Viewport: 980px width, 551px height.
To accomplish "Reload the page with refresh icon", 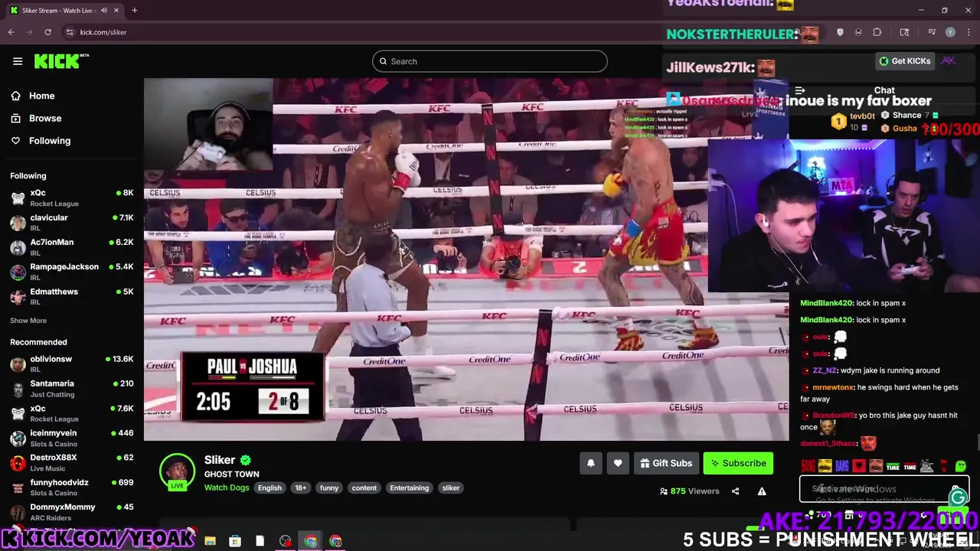I will 47,32.
